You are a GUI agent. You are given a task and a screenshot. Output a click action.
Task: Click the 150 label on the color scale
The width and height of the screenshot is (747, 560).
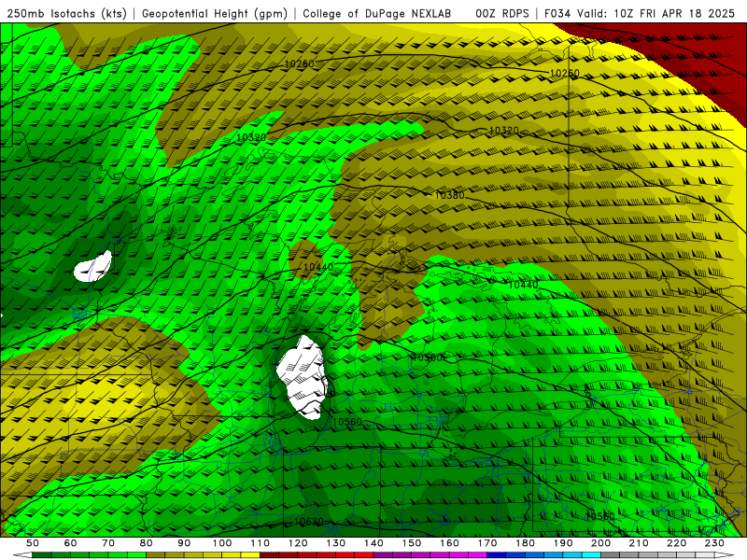[412, 543]
